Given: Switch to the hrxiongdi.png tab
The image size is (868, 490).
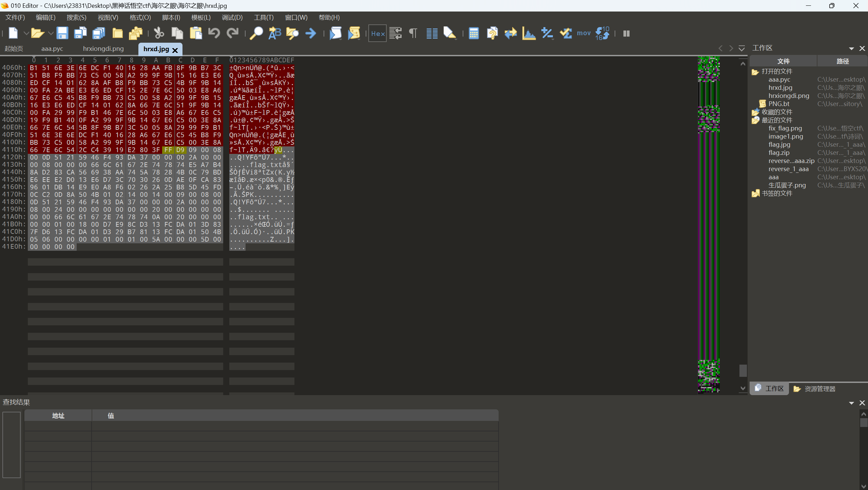Looking at the screenshot, I should [103, 49].
